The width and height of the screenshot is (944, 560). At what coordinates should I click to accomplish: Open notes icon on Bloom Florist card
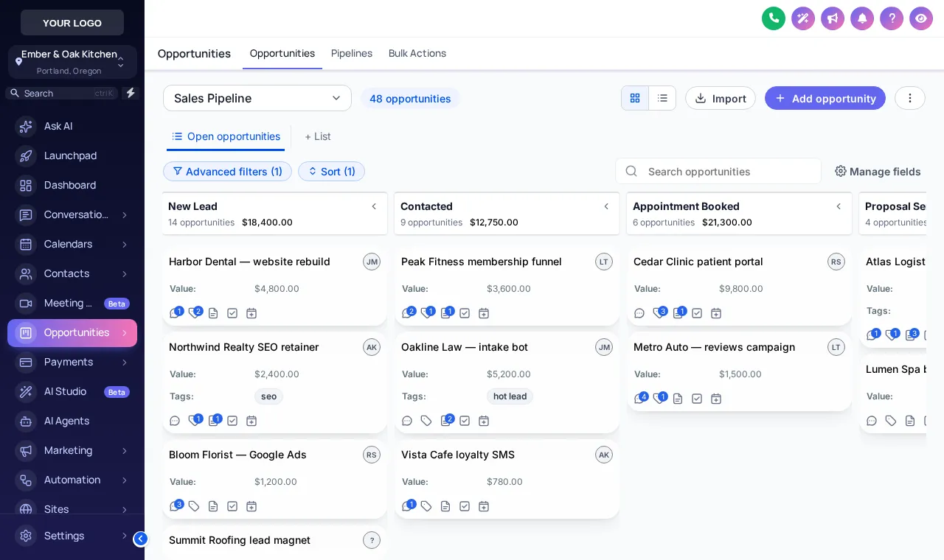point(213,506)
